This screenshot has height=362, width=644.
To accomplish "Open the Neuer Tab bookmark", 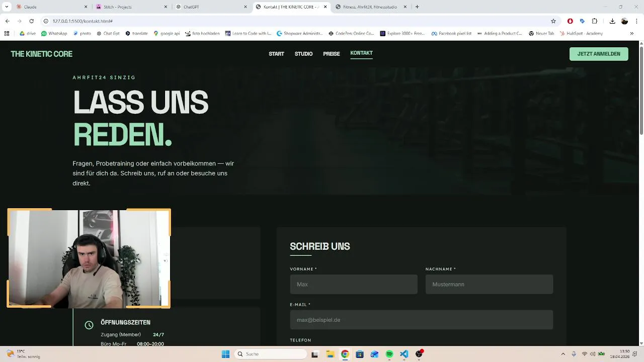I will coord(541,34).
